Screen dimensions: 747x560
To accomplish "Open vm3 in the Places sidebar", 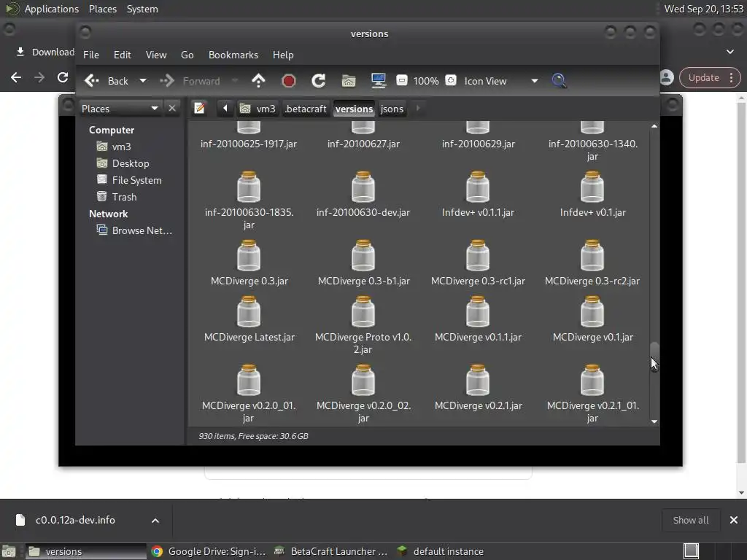I will [x=114, y=147].
